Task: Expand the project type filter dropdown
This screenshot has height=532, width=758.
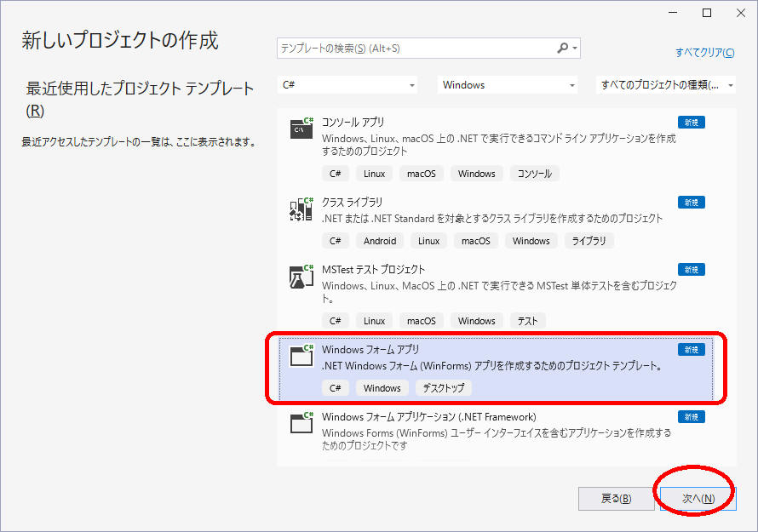Action: (667, 85)
